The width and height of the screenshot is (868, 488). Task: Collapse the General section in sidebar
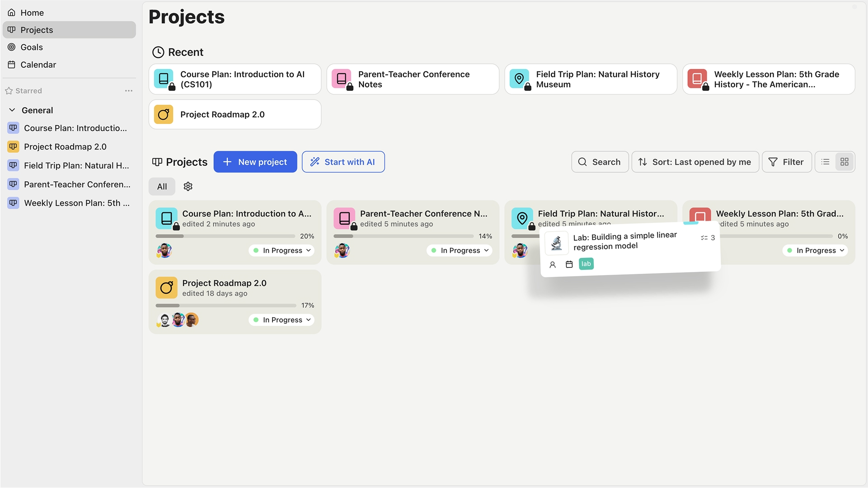coord(12,110)
